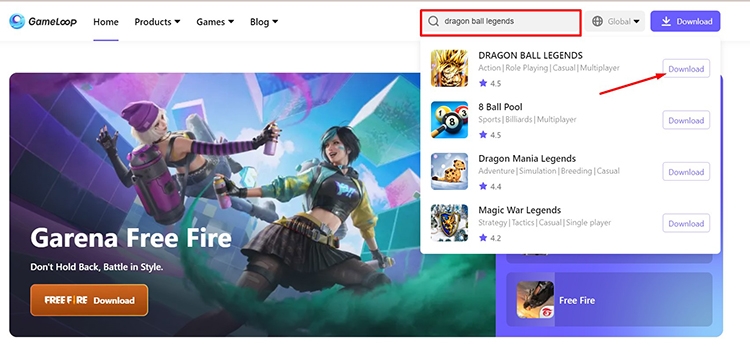The height and width of the screenshot is (360, 750).
Task: Click the globe language icon
Action: click(597, 22)
